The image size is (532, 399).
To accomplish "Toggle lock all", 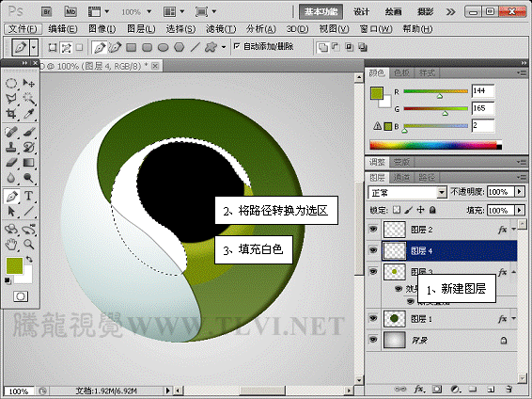I will pyautogui.click(x=432, y=210).
